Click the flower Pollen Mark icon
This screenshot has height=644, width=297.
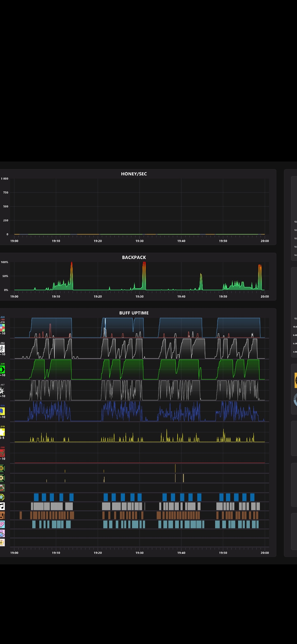(2, 478)
